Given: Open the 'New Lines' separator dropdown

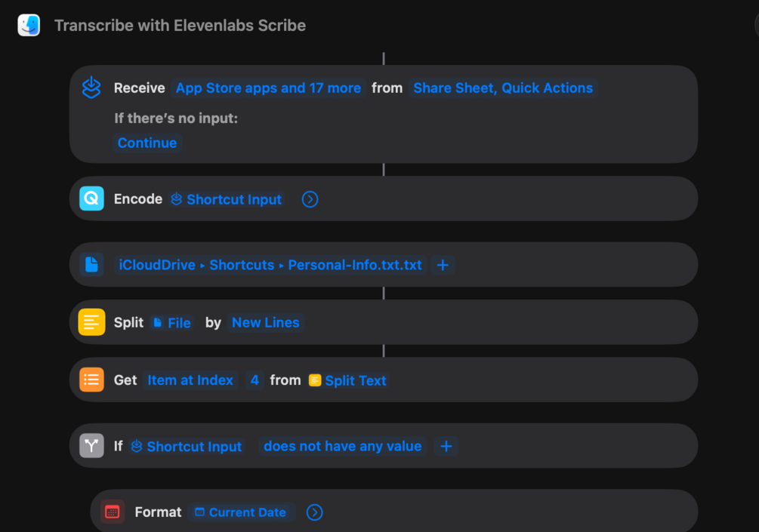Looking at the screenshot, I should [265, 322].
